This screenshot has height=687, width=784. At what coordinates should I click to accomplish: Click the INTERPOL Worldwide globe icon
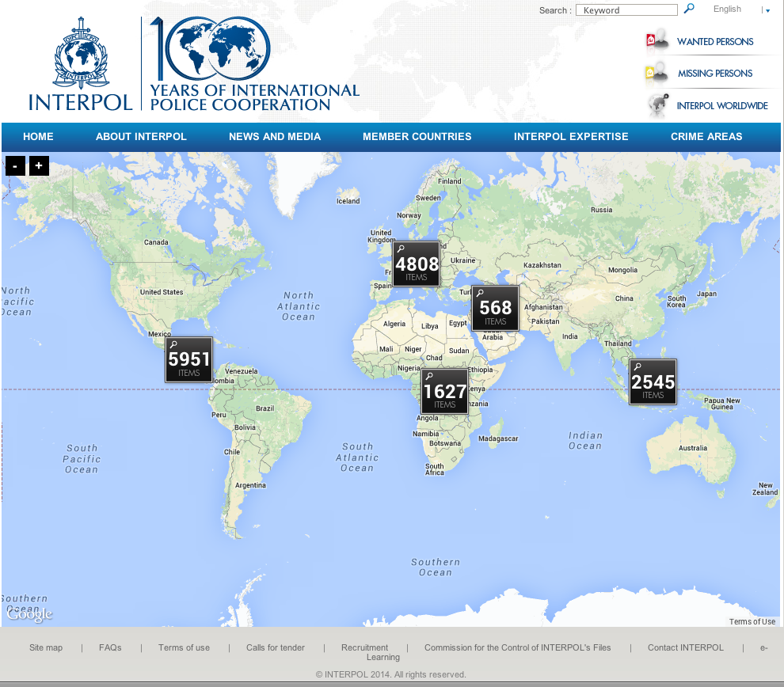[x=659, y=105]
